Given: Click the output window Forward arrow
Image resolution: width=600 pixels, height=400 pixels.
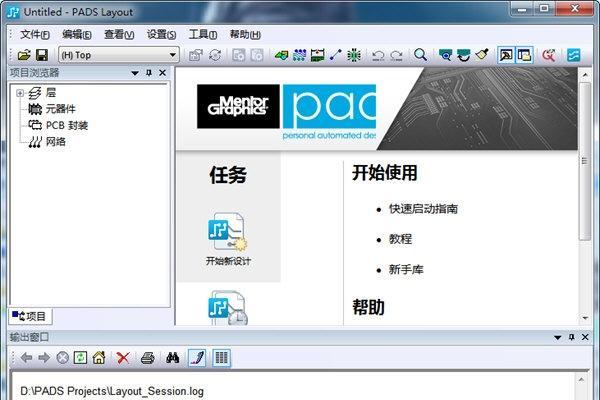Looking at the screenshot, I should point(44,358).
